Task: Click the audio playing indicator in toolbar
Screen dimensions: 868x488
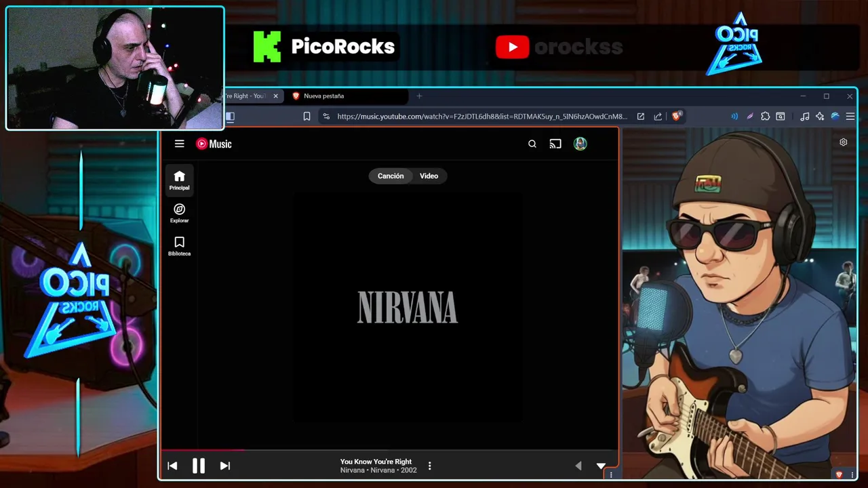Action: pyautogui.click(x=734, y=117)
